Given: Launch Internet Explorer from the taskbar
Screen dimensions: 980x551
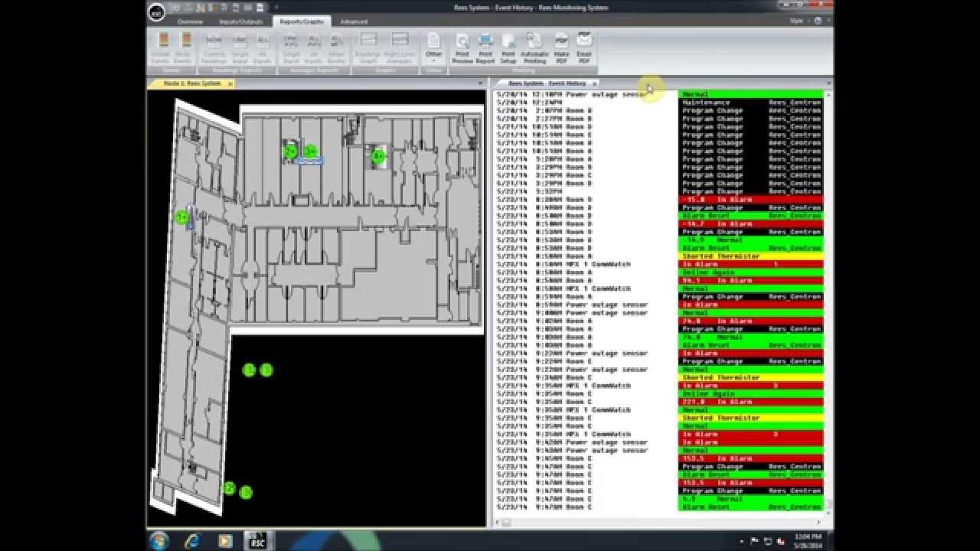Looking at the screenshot, I should point(192,540).
